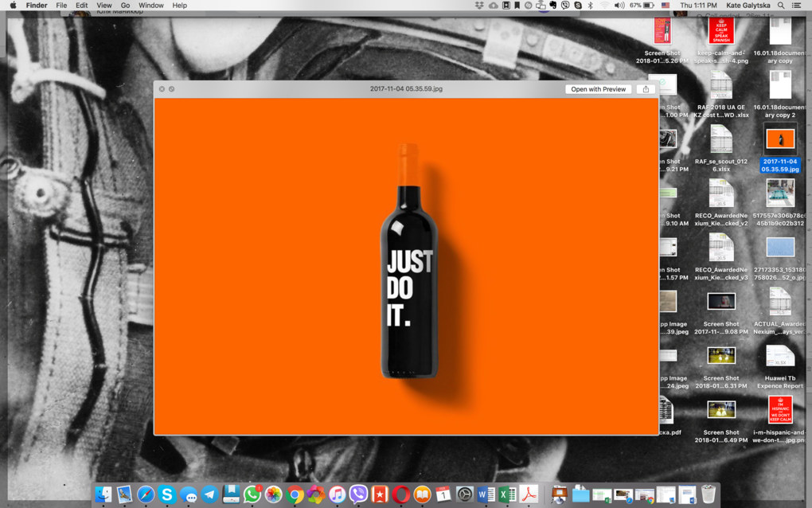Open Skype in the dock

pos(166,494)
